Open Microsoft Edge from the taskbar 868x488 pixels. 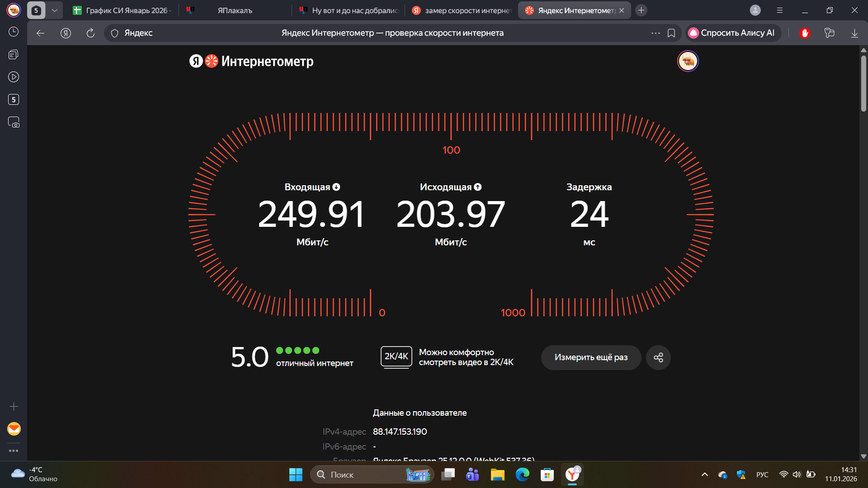tap(522, 474)
